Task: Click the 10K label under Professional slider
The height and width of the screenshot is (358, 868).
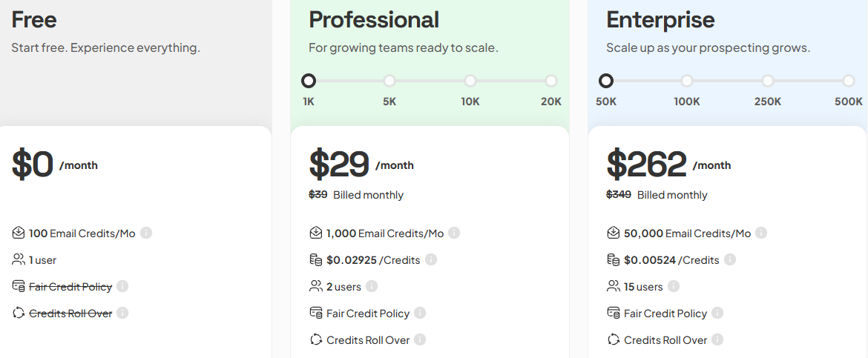Action: pyautogui.click(x=470, y=102)
